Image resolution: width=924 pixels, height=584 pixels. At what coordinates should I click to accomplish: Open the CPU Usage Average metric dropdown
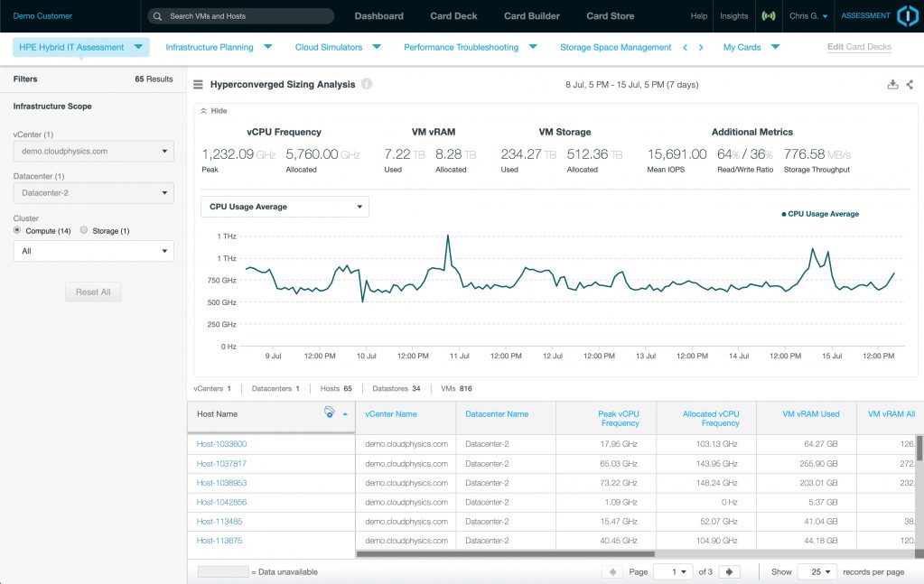[285, 207]
